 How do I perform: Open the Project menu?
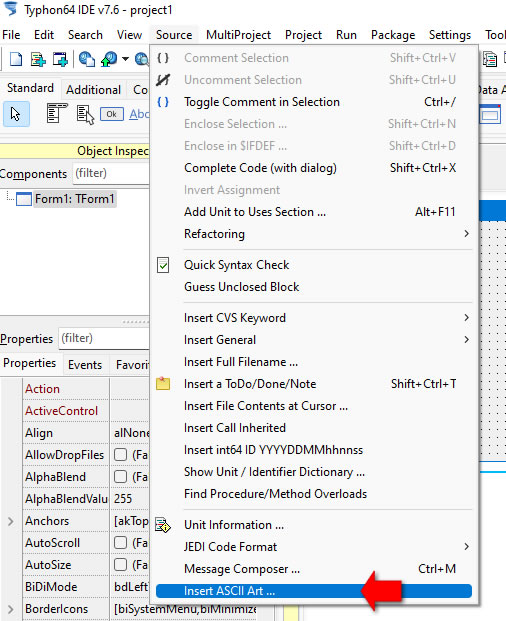[x=303, y=35]
